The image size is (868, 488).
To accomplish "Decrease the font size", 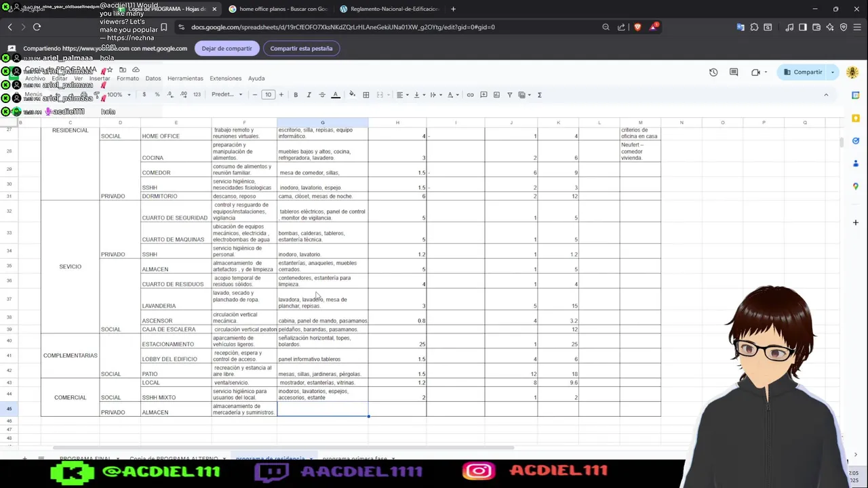I will [x=255, y=95].
